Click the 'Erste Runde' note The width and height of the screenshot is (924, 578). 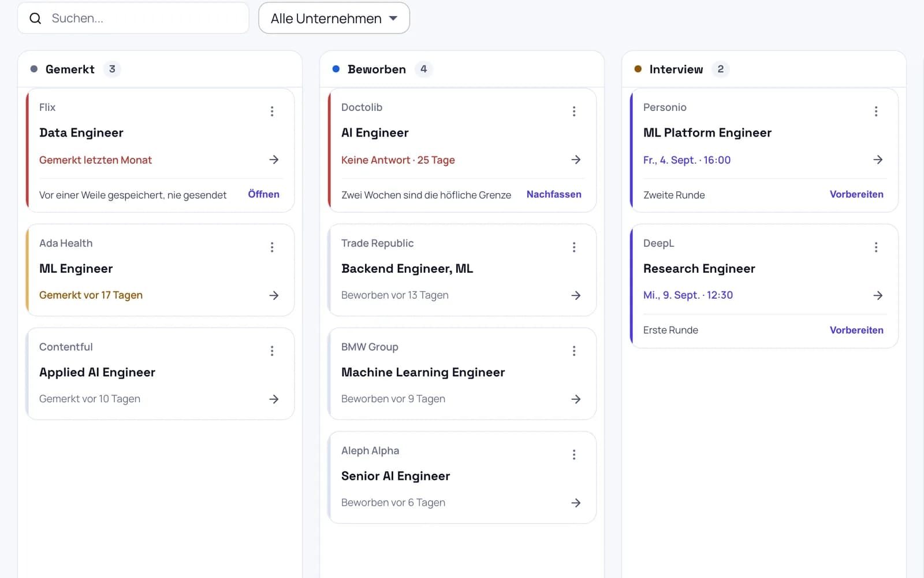(x=670, y=330)
